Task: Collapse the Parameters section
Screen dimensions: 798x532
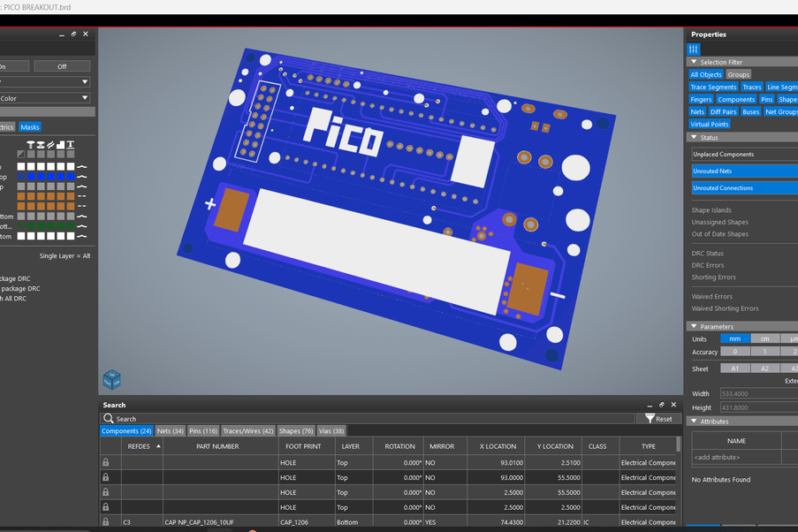Action: [x=694, y=326]
